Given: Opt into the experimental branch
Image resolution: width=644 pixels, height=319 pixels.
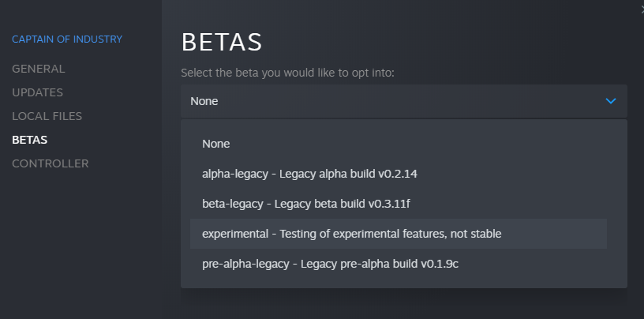Looking at the screenshot, I should tap(398, 234).
